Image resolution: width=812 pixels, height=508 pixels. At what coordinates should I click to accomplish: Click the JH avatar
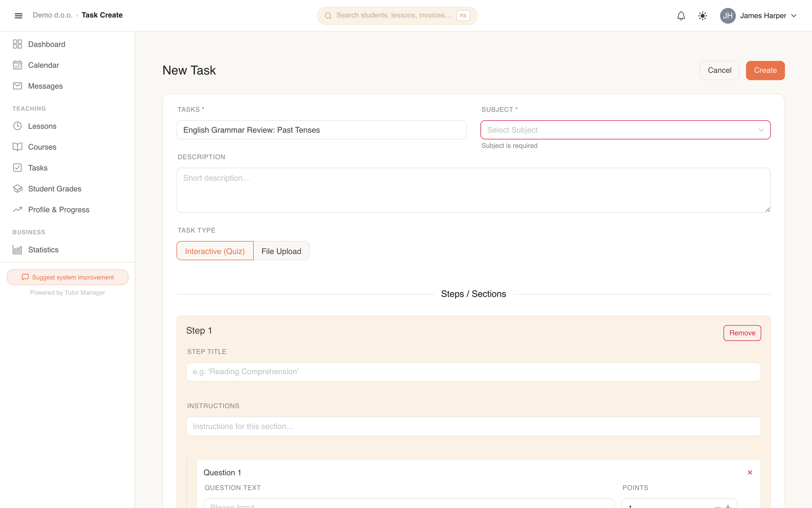728,16
